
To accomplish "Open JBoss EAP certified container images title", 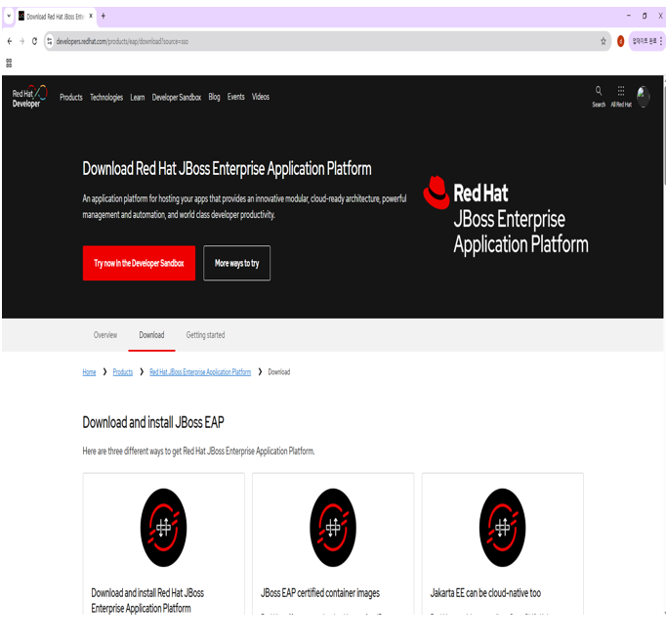I will (320, 592).
